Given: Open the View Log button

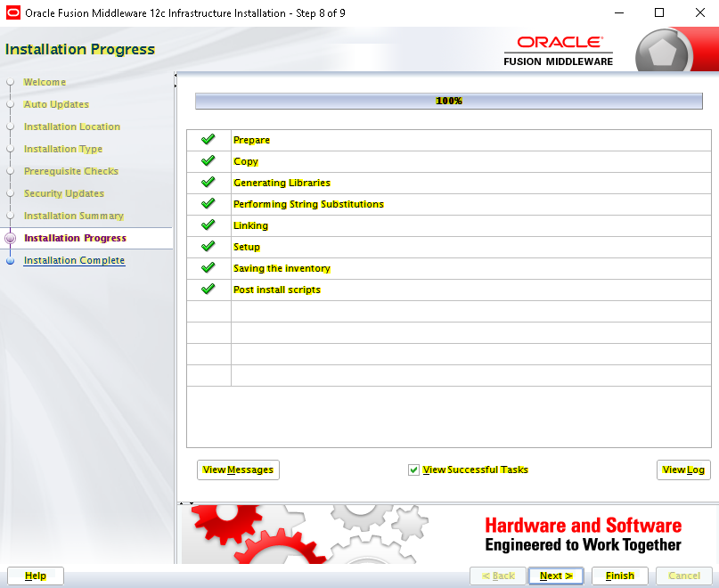Looking at the screenshot, I should (x=683, y=470).
